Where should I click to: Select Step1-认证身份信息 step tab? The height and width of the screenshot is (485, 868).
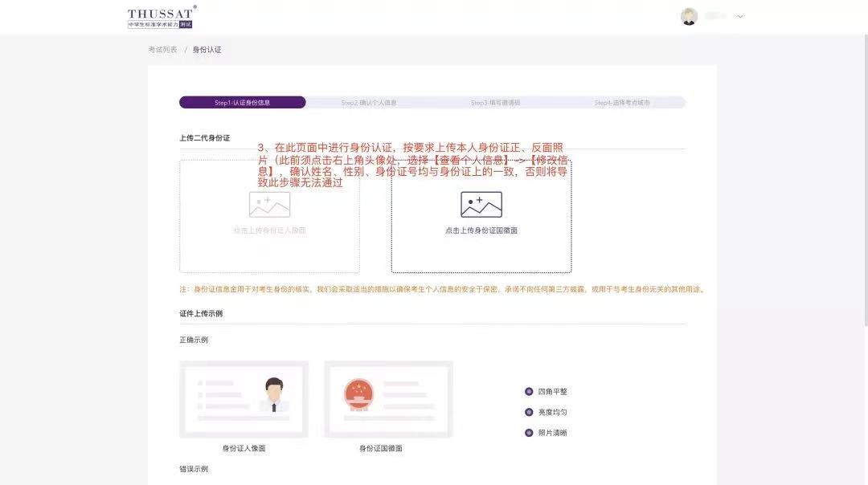[243, 102]
